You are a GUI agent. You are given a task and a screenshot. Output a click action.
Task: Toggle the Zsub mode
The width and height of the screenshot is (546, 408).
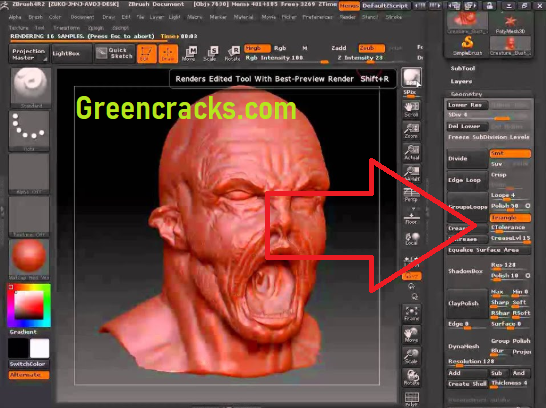(372, 48)
